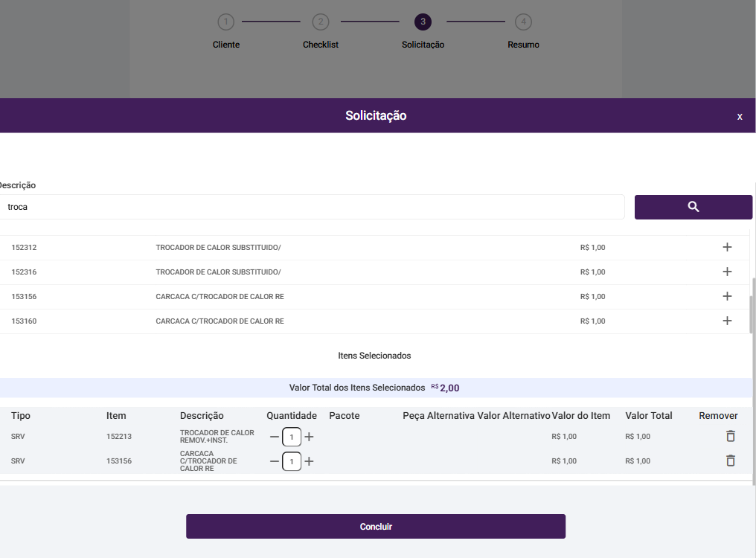The image size is (756, 558).
Task: Increase quantity of item 152213
Action: 310,437
